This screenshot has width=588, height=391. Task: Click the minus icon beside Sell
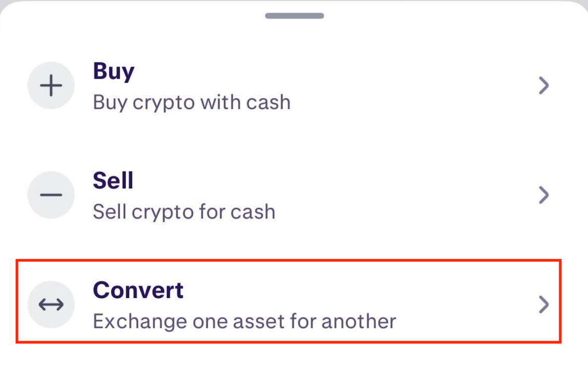(51, 194)
